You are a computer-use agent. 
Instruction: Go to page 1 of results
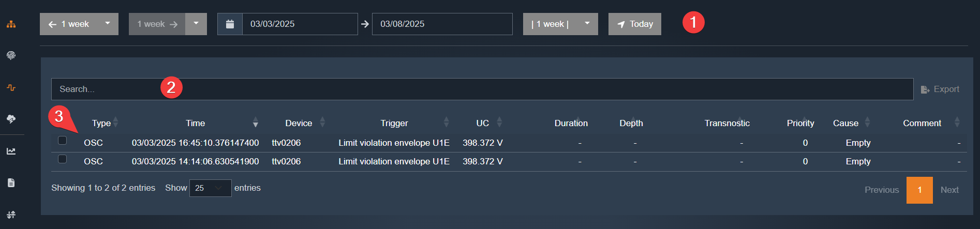point(919,190)
